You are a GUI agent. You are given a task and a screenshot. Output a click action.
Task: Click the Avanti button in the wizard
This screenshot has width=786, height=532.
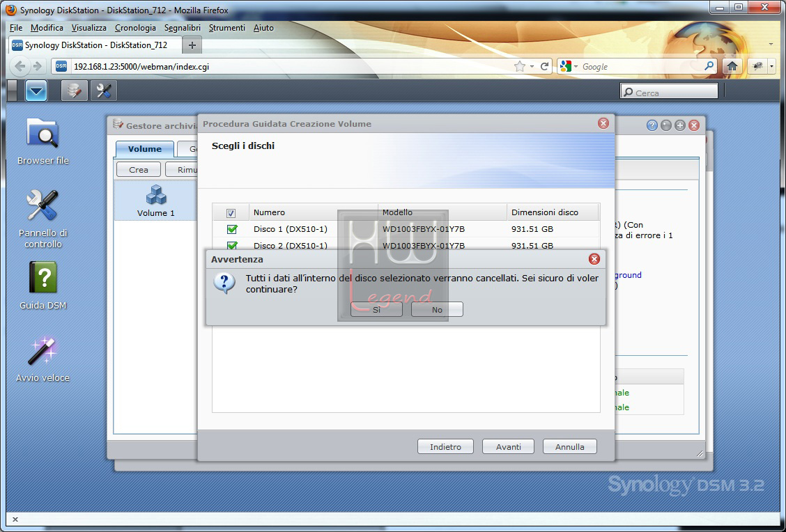508,447
